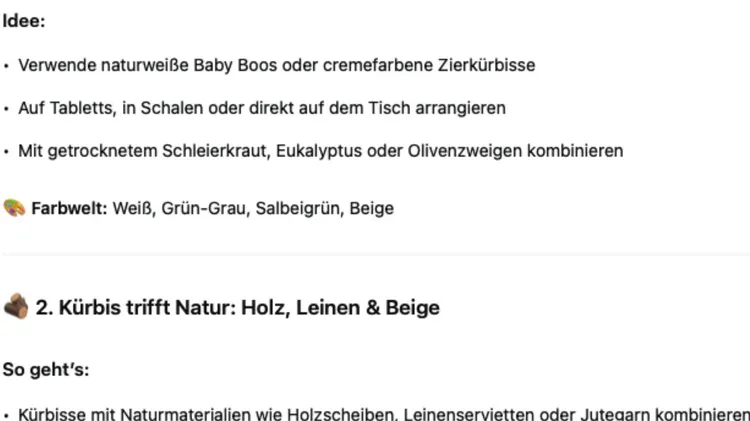Click the color list 'Weiß, Grün-Grau, Salbeigrün, Beige'

tap(253, 208)
